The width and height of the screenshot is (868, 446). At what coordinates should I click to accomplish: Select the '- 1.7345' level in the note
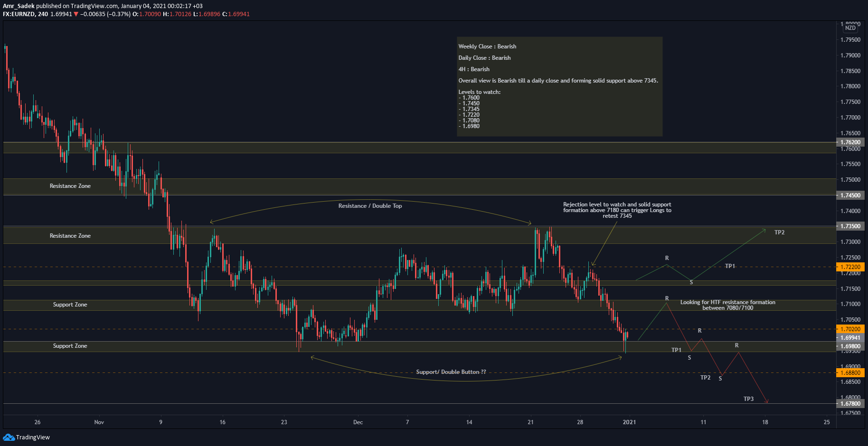click(469, 109)
